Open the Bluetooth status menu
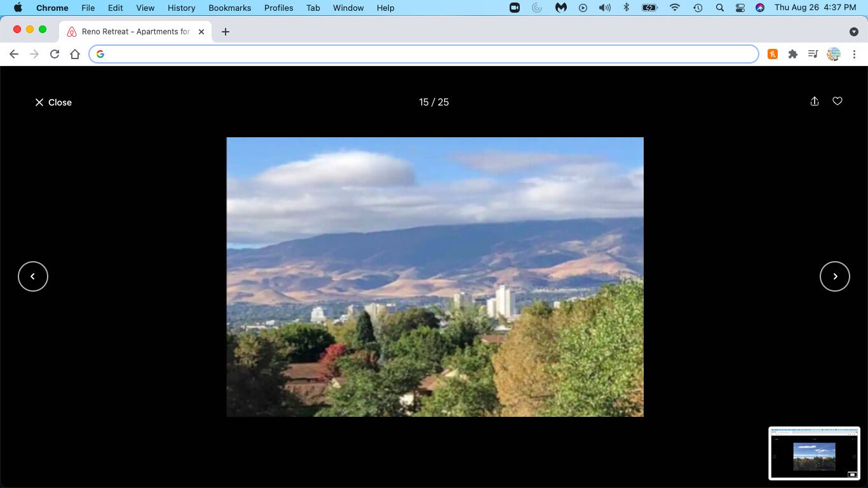This screenshot has width=868, height=488. point(626,8)
